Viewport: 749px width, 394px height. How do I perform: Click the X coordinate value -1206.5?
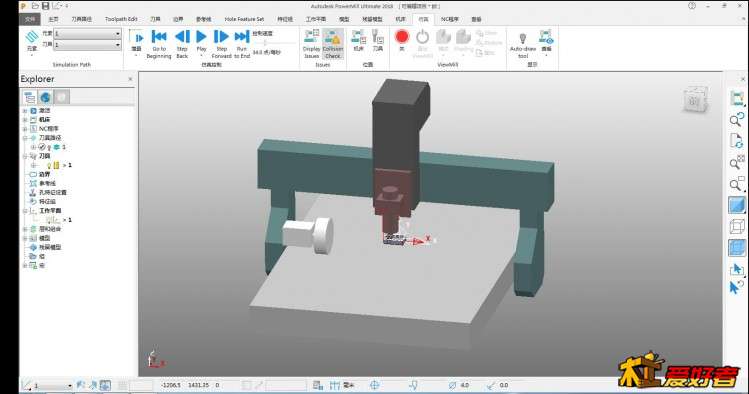171,385
